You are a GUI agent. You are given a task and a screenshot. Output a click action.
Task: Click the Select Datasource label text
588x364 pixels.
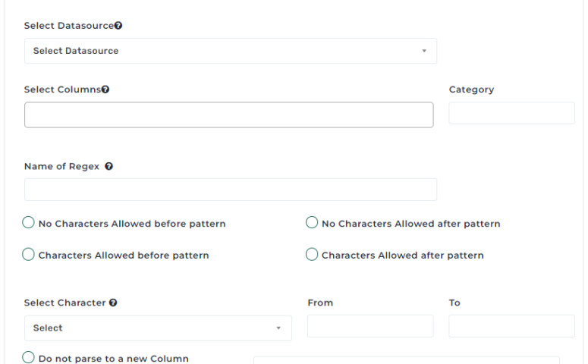(68, 26)
